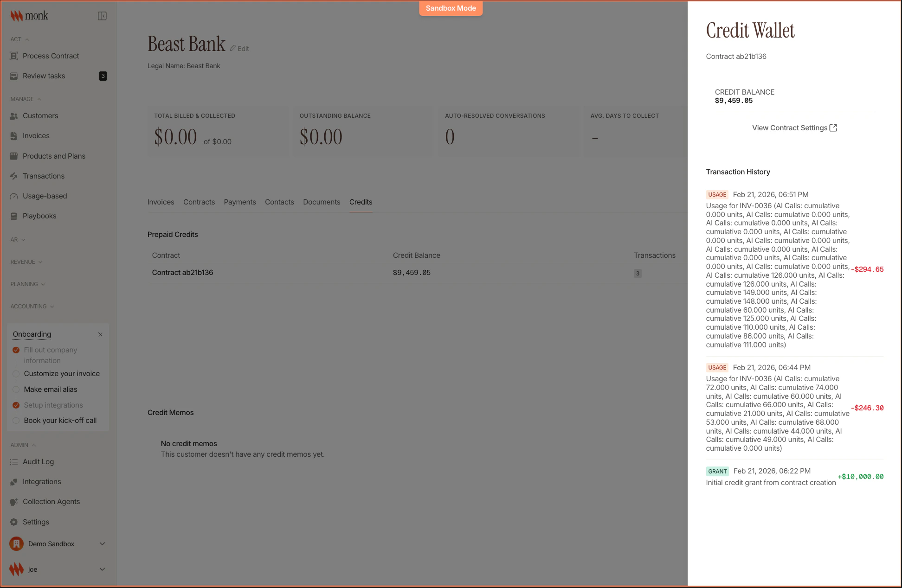Click the Customers people icon
The image size is (902, 588).
[14, 116]
